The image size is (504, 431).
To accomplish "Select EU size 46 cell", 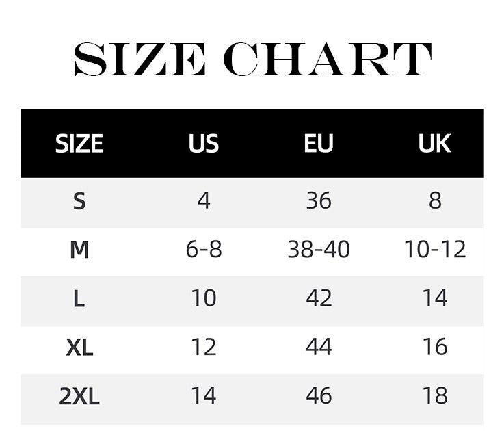I will (319, 396).
